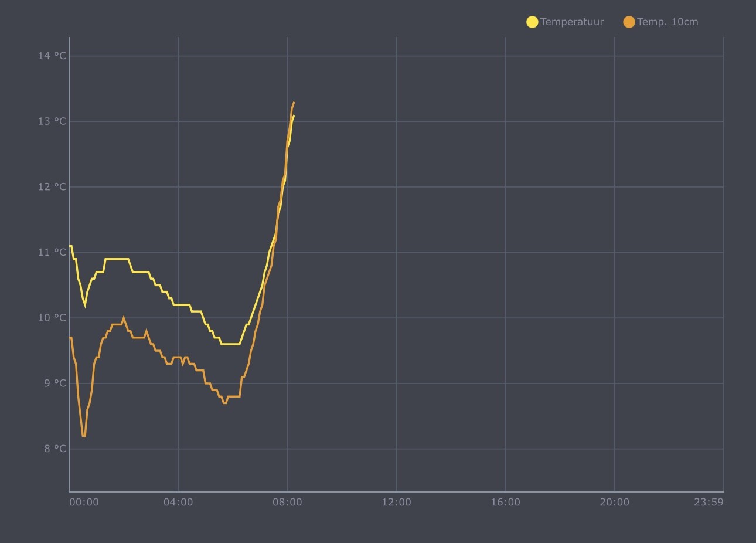Viewport: 756px width, 543px height.
Task: Click the 14 °C axis label
Action: (52, 56)
